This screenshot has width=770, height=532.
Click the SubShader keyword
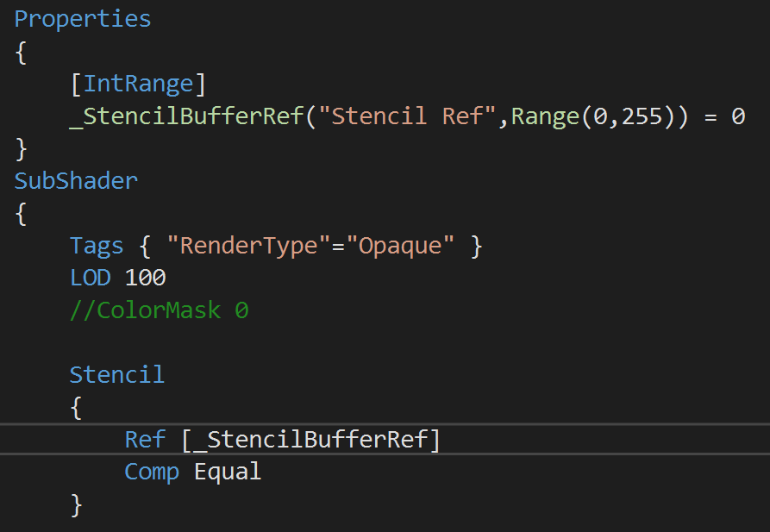[76, 181]
